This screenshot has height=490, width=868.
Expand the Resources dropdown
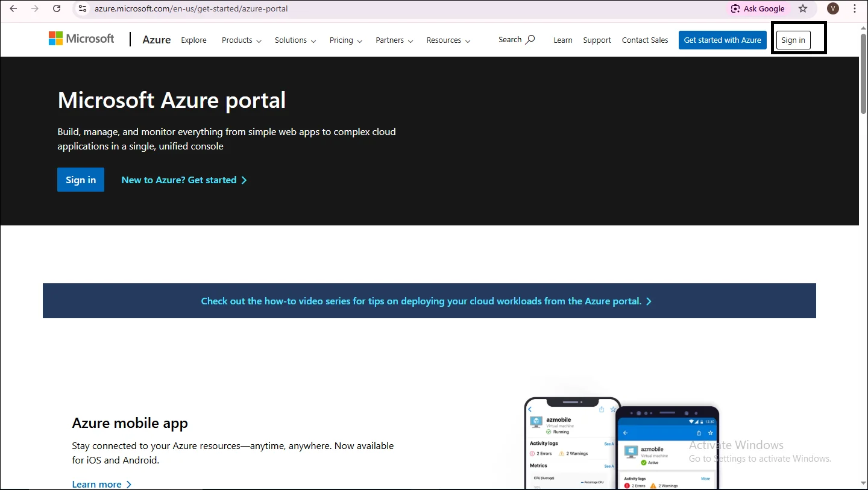(448, 40)
